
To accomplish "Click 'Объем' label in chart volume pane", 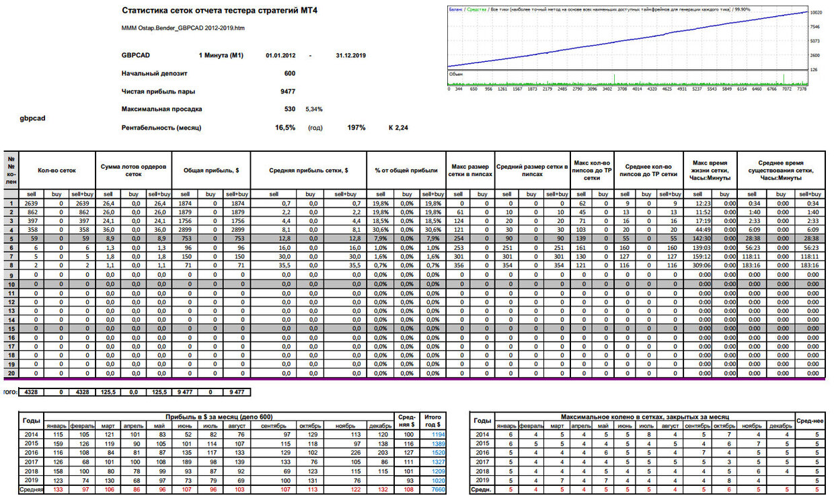I will click(455, 73).
